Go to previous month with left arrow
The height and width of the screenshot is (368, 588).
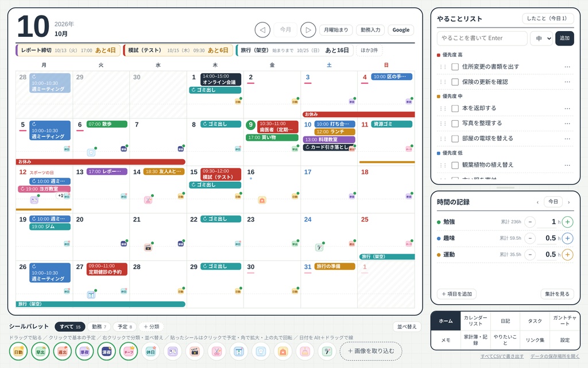click(262, 30)
